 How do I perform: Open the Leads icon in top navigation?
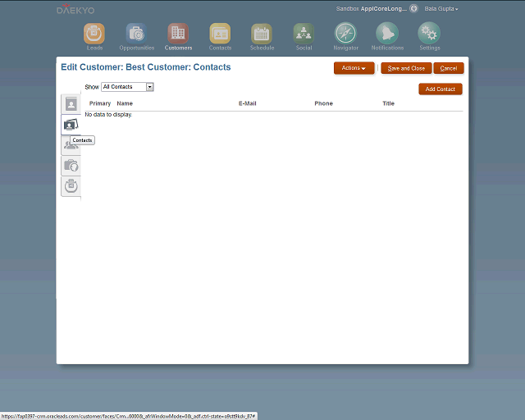(94, 33)
